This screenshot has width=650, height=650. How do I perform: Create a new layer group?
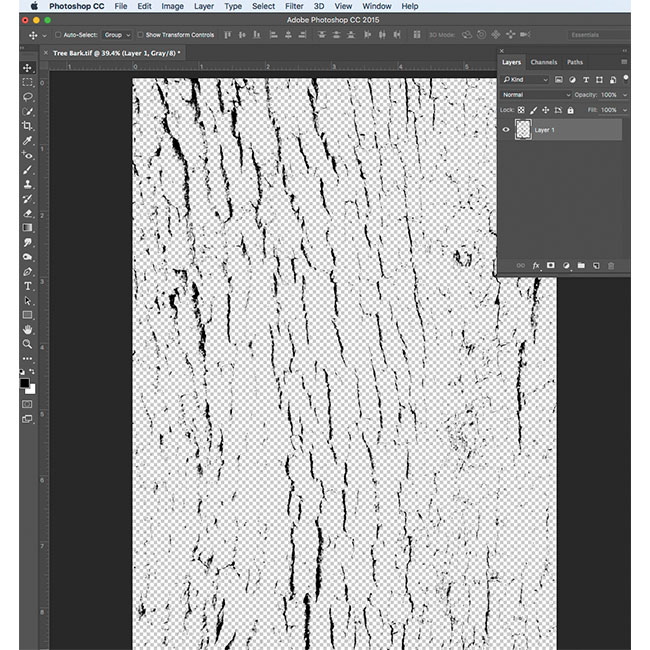coord(581,265)
